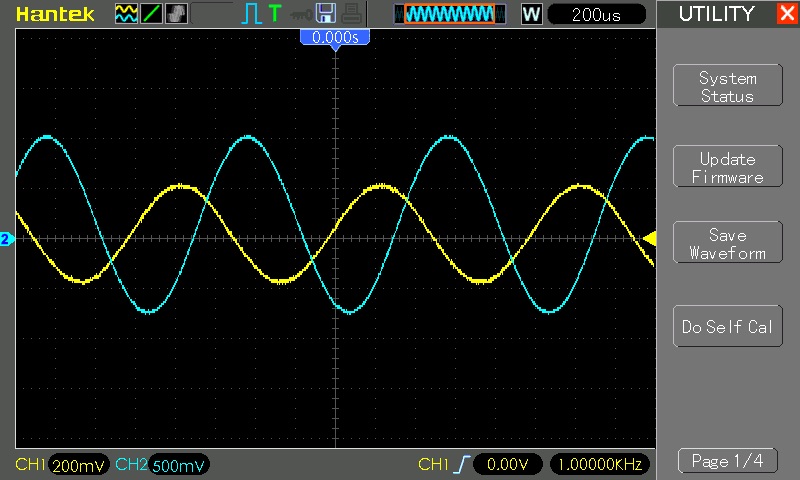
Task: Click the waveform memory overview thumbnail
Action: point(450,14)
